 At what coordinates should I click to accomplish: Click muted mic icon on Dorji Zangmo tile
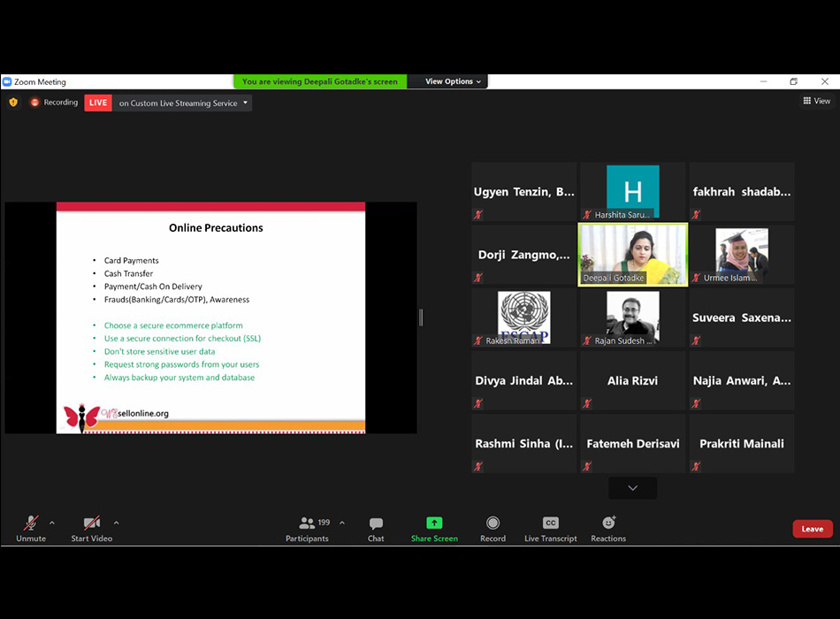478,278
